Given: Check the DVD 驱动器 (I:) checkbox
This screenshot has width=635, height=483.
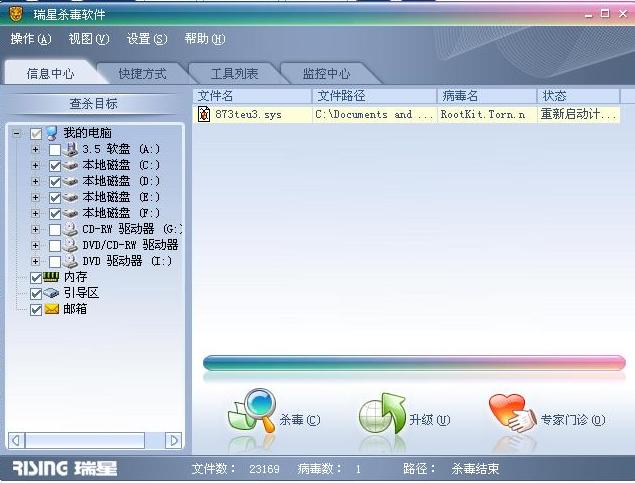Looking at the screenshot, I should click(55, 262).
